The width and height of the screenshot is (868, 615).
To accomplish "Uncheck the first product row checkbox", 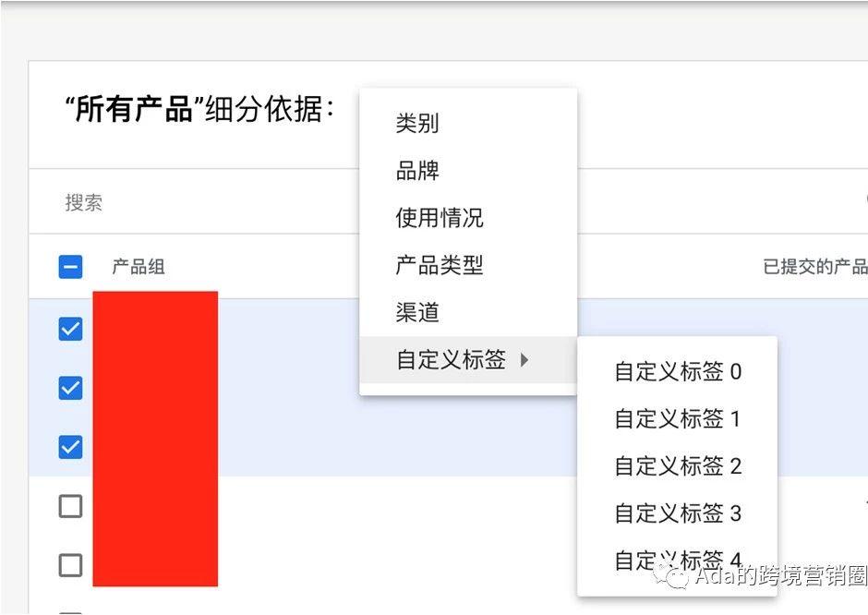I will click(x=70, y=328).
